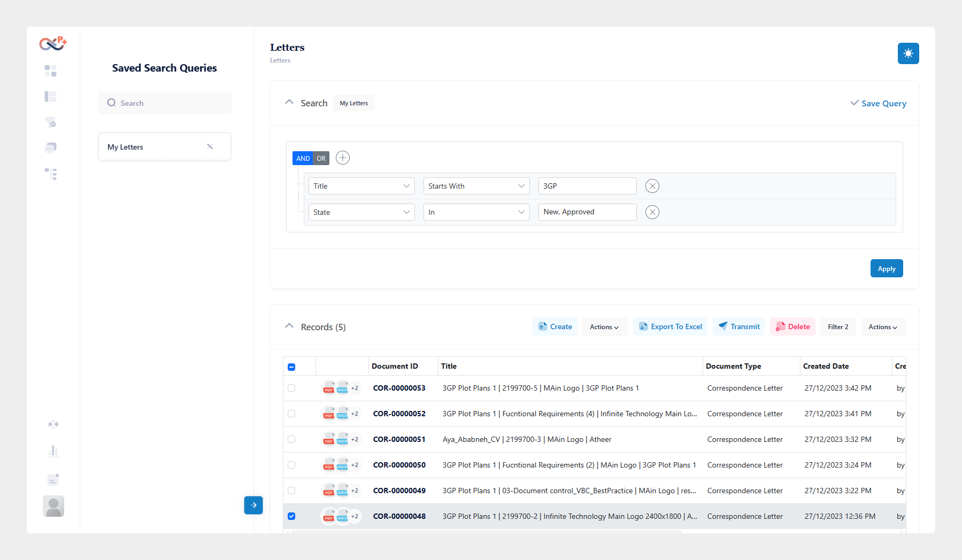Remove the Title condition row
Viewport: 962px width, 560px height.
coord(652,186)
